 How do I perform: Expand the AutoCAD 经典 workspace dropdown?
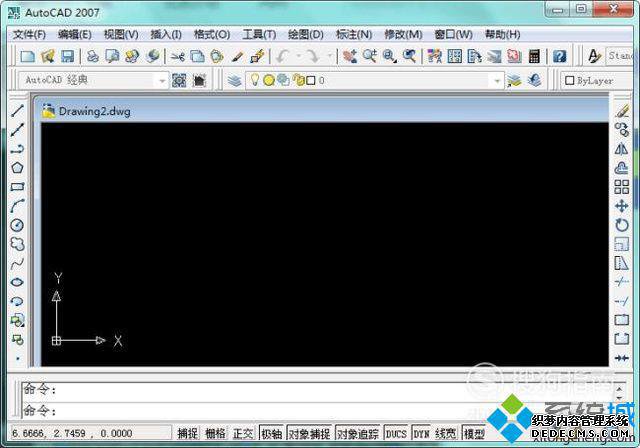(x=162, y=81)
